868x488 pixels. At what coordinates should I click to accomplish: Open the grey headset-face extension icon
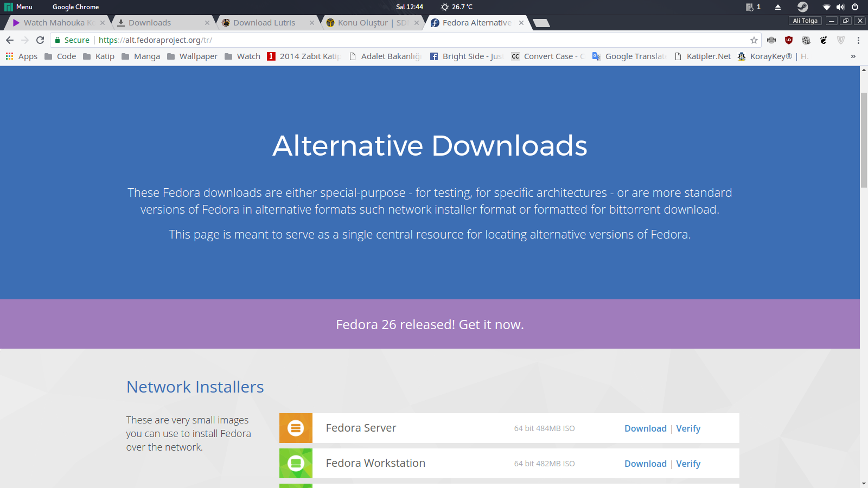coord(771,40)
